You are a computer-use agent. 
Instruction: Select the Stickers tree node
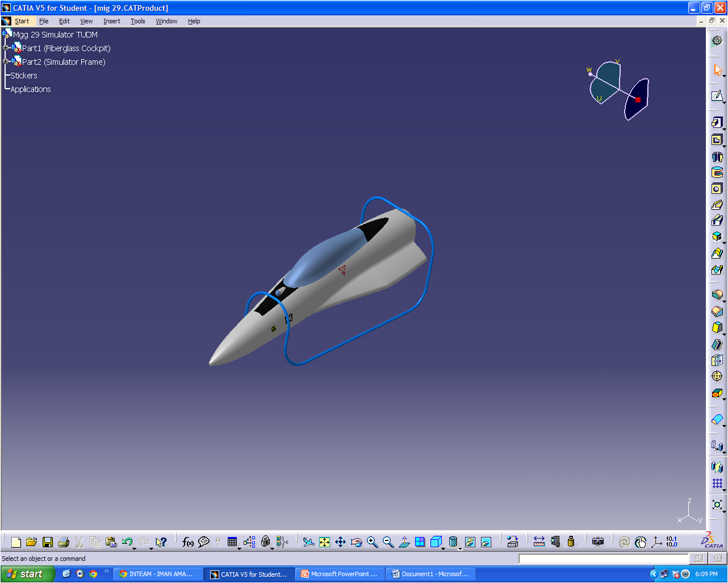pos(24,76)
